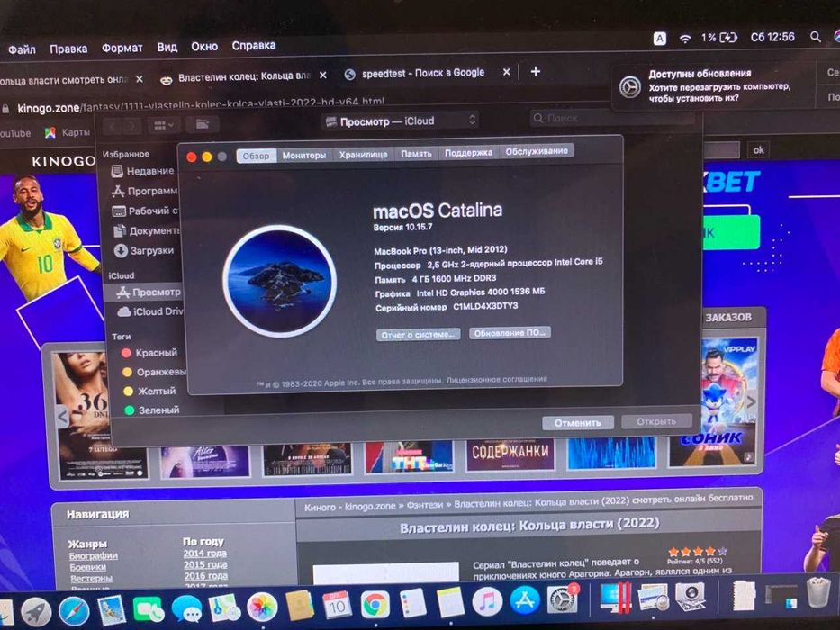Switch to the Мониторы tab

303,156
